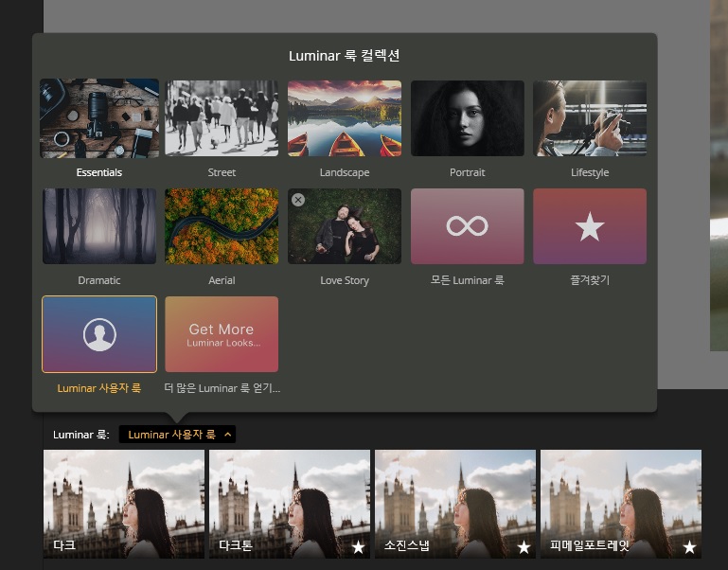Open the Aerial collection thumbnail
The image size is (728, 570).
(x=222, y=226)
